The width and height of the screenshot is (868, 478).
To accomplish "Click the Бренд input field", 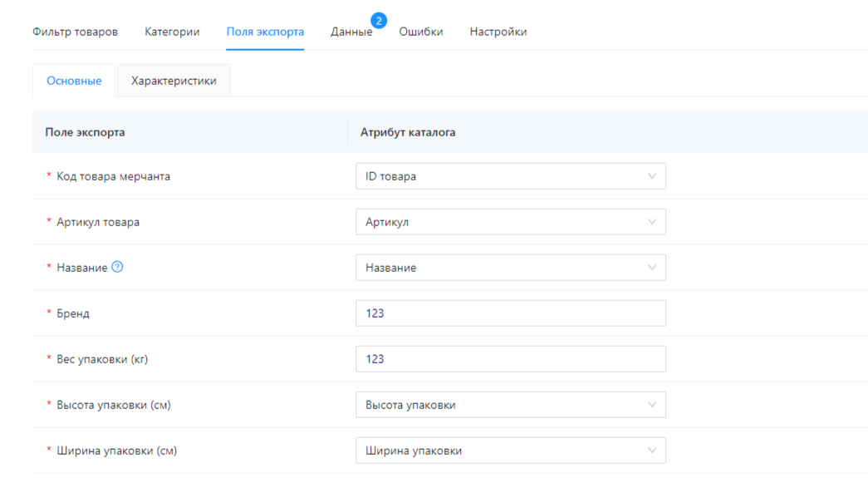I will 510,313.
